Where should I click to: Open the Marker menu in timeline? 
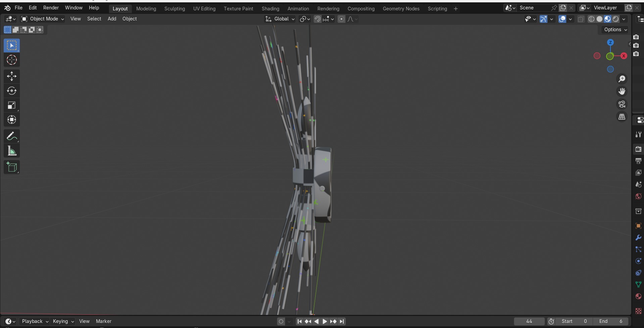104,322
